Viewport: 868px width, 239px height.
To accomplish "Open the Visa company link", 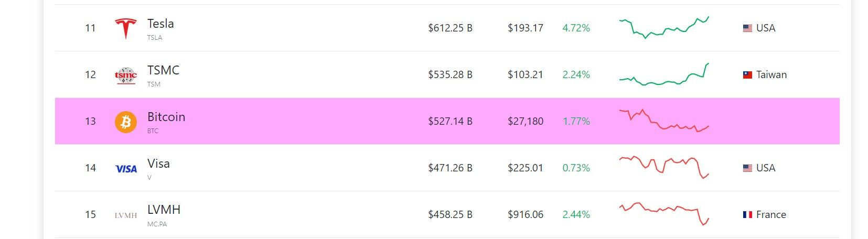I will pos(158,164).
